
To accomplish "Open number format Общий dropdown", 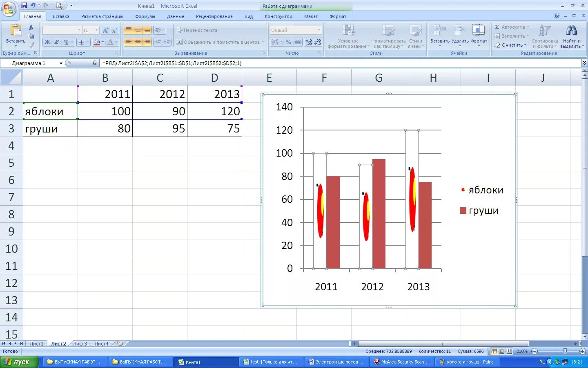I will [319, 30].
